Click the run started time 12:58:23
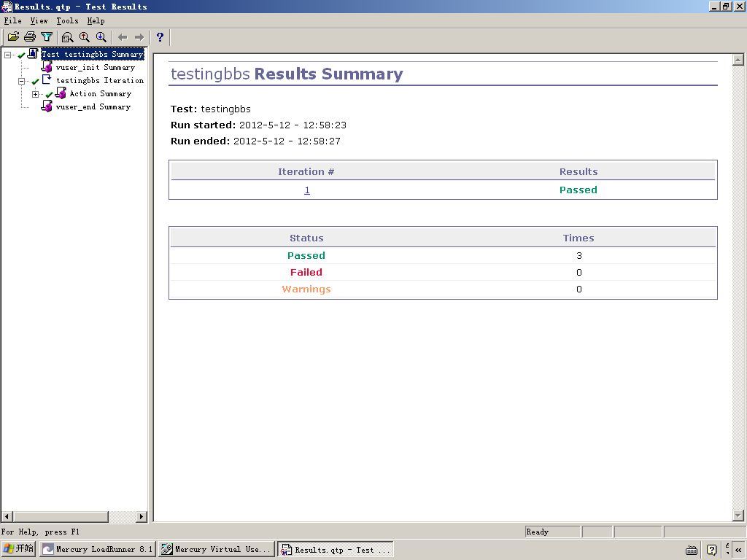The width and height of the screenshot is (747, 560). (x=325, y=125)
